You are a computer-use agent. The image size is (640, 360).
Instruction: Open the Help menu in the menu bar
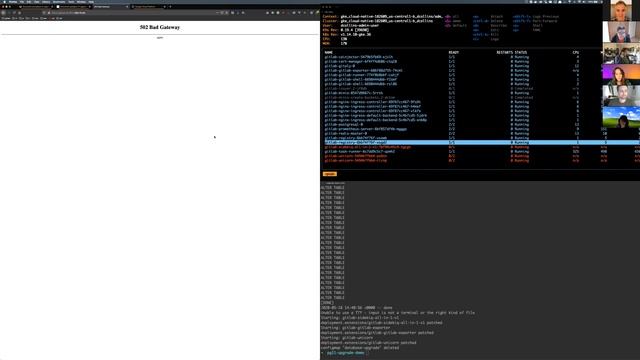tap(91, 2)
